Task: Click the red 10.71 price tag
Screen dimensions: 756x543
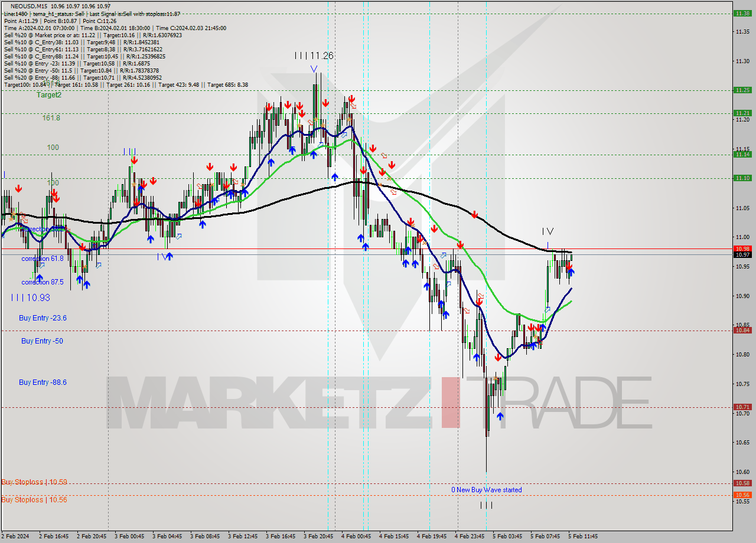Action: 742,407
